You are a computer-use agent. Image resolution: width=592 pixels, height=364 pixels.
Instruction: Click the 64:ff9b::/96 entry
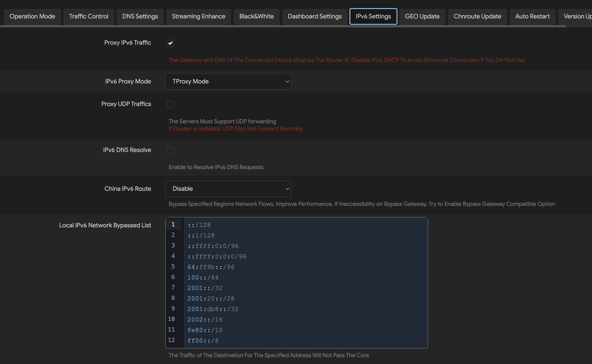click(x=211, y=267)
